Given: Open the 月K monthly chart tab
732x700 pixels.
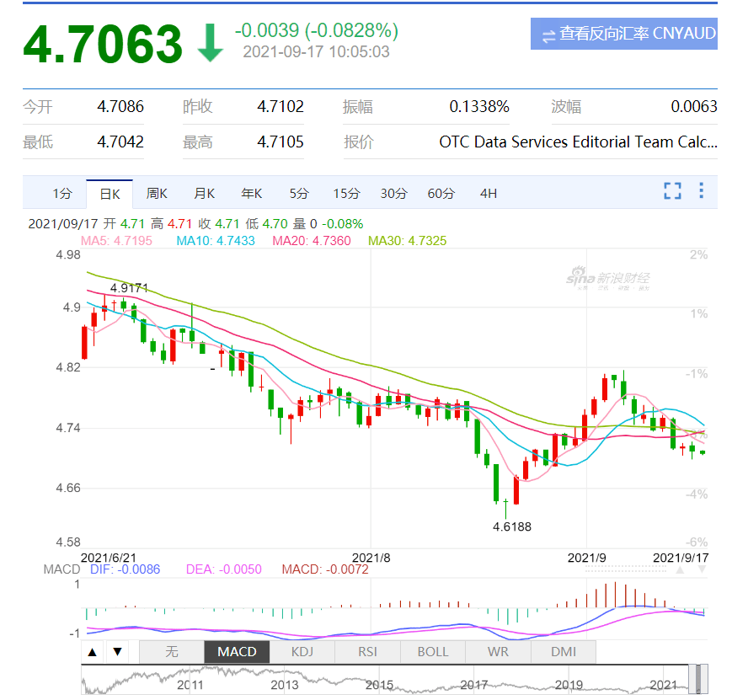Looking at the screenshot, I should click(204, 193).
